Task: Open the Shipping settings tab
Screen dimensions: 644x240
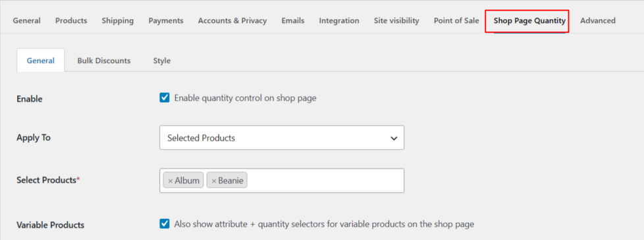Action: 117,20
